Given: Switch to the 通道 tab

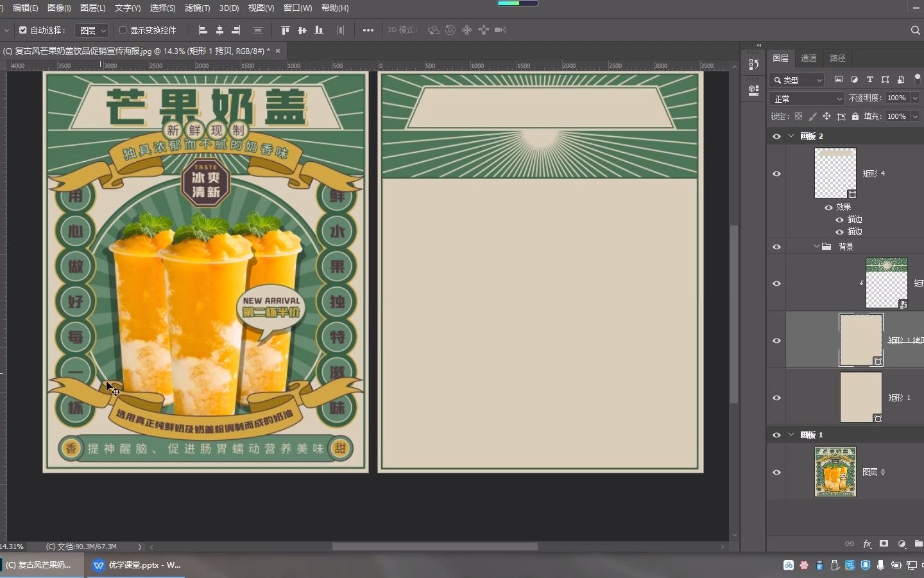Looking at the screenshot, I should (809, 58).
